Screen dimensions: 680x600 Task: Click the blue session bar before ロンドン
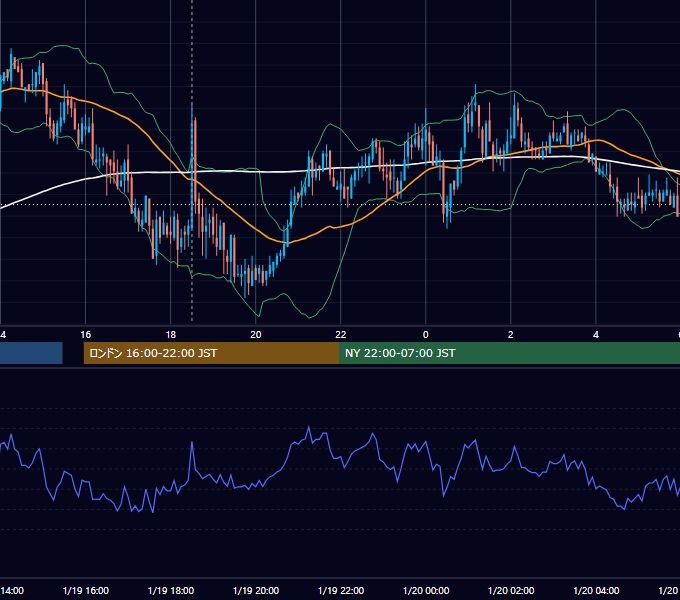click(31, 353)
